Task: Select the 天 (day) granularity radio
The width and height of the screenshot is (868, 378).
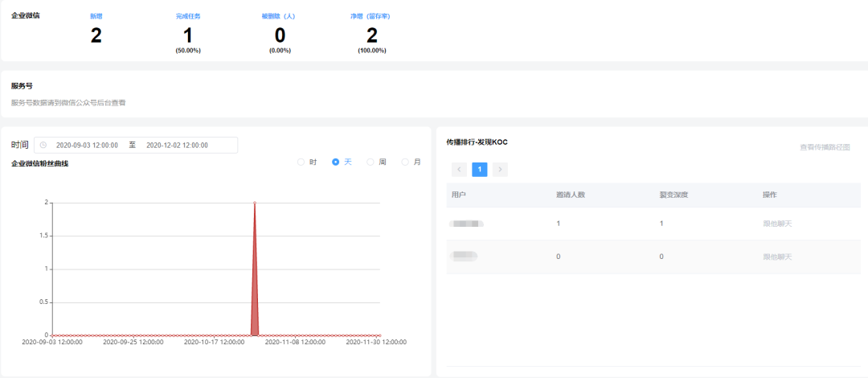Action: 336,162
